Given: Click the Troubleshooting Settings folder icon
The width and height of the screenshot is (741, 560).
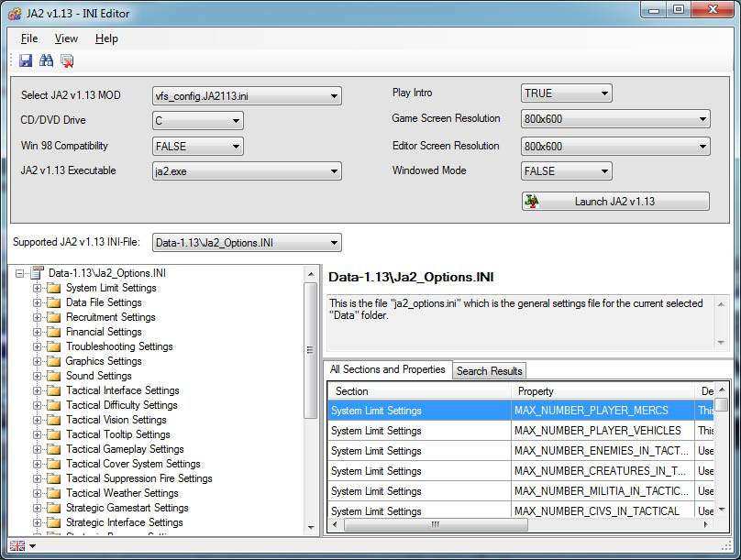Looking at the screenshot, I should click(54, 346).
